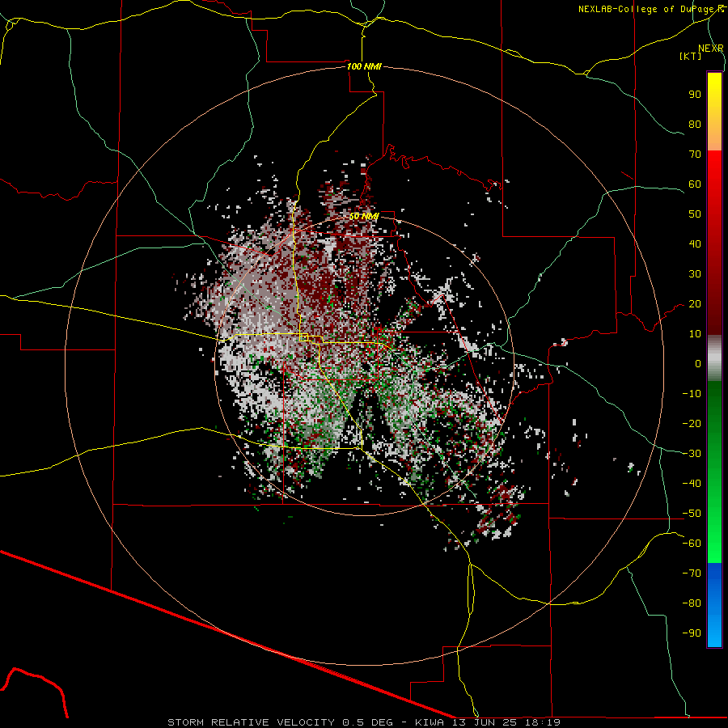The image size is (728, 728).
Task: Select the positive 10 value on velocity scale
Action: pos(695,334)
